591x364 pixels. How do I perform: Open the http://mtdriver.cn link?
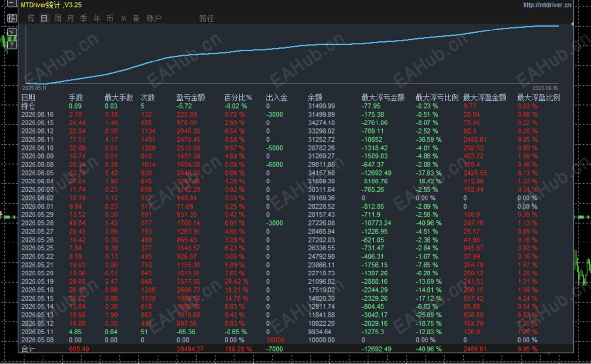pos(547,5)
